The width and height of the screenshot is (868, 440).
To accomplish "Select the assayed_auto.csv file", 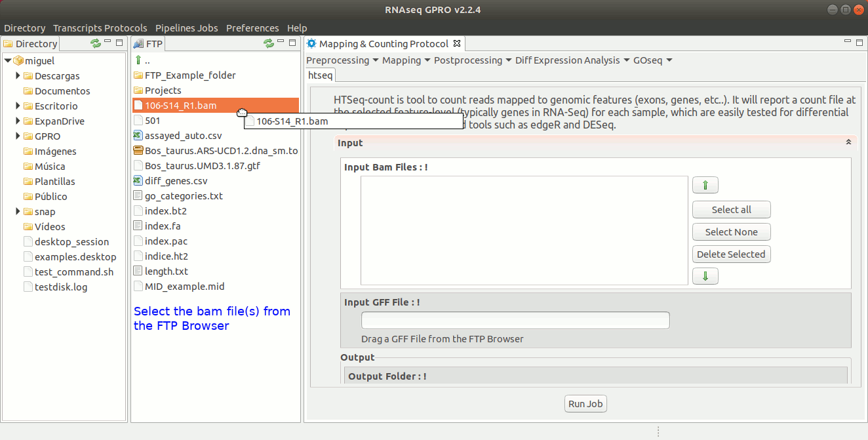I will [x=183, y=136].
